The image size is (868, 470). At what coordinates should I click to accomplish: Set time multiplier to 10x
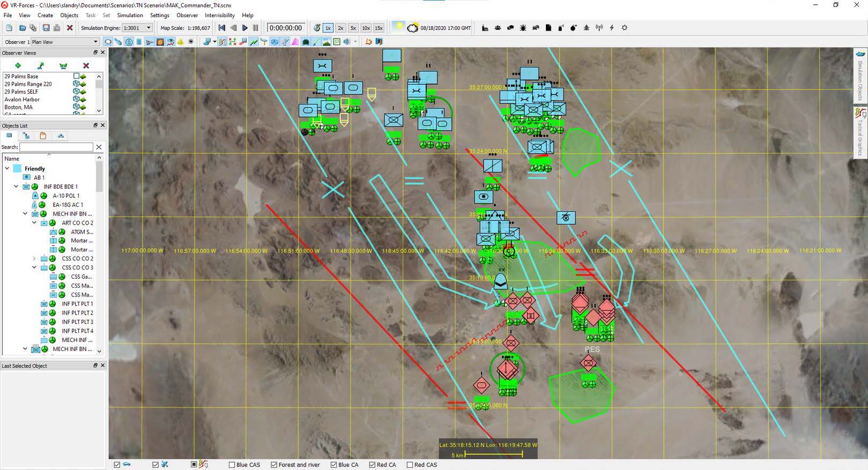pos(366,28)
